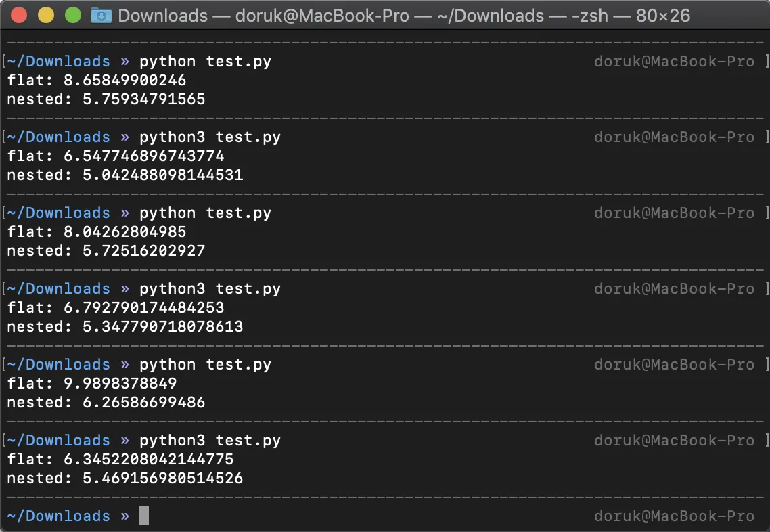The width and height of the screenshot is (770, 532).
Task: Click doruk@MacBook-Pro label on the empty prompt line
Action: pyautogui.click(x=674, y=516)
